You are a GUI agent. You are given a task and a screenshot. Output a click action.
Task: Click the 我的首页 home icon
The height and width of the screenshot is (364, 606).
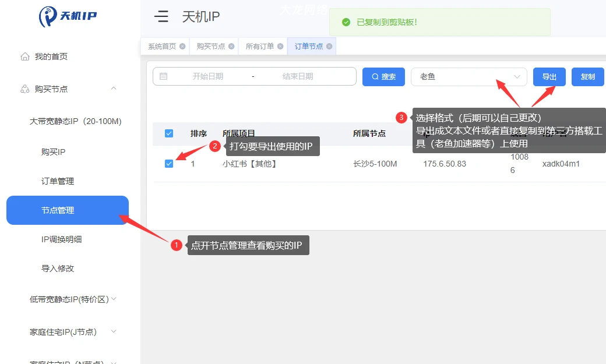coord(25,56)
